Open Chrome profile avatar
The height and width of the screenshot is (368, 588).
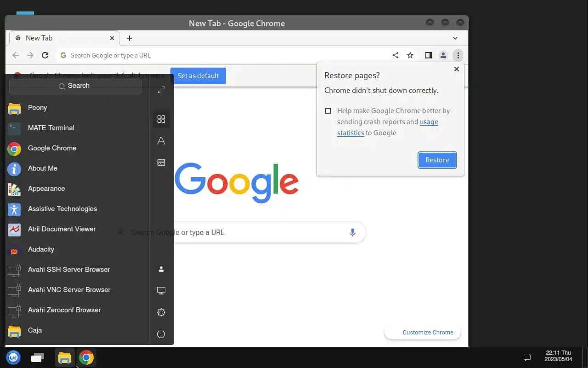tap(443, 55)
